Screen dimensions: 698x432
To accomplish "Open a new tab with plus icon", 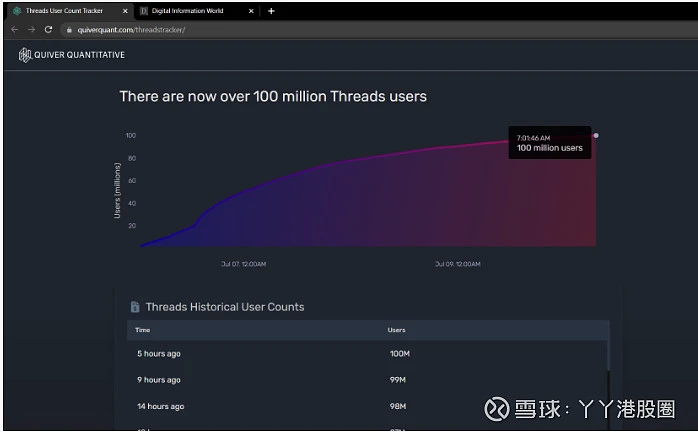I will pos(271,11).
